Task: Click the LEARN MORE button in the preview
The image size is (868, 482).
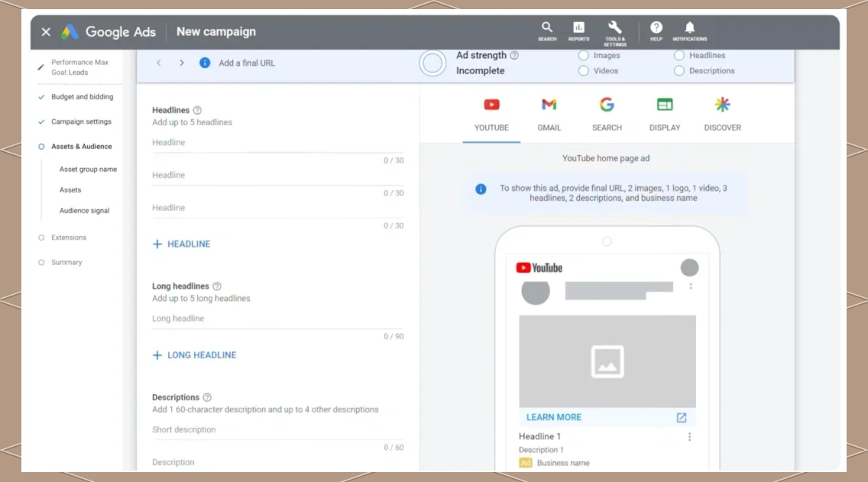Action: tap(553, 417)
